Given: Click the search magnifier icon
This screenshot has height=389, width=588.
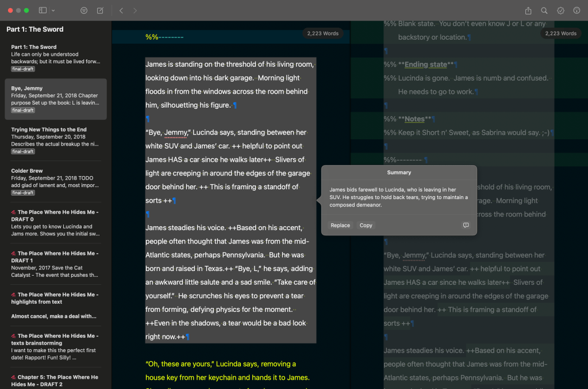Looking at the screenshot, I should [544, 10].
